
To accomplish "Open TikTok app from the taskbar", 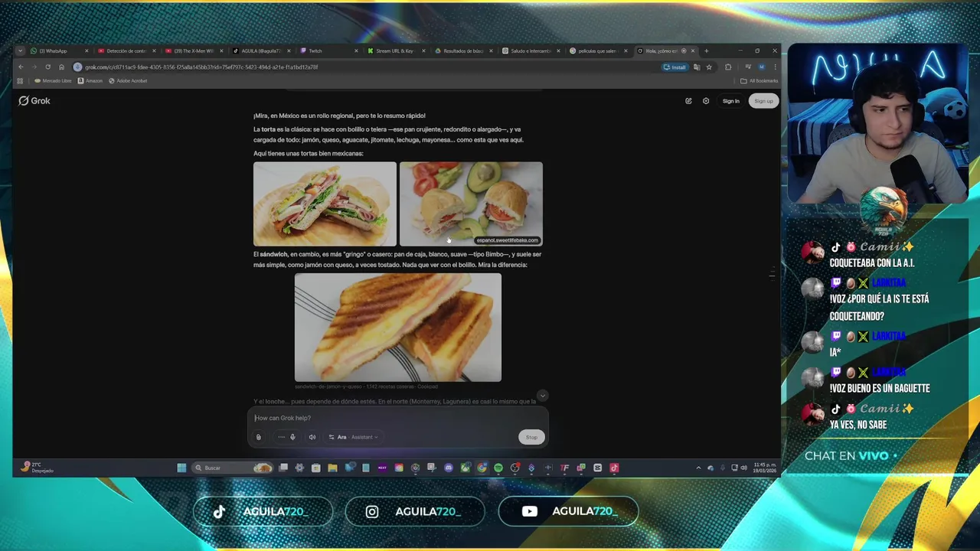I will 614,468.
